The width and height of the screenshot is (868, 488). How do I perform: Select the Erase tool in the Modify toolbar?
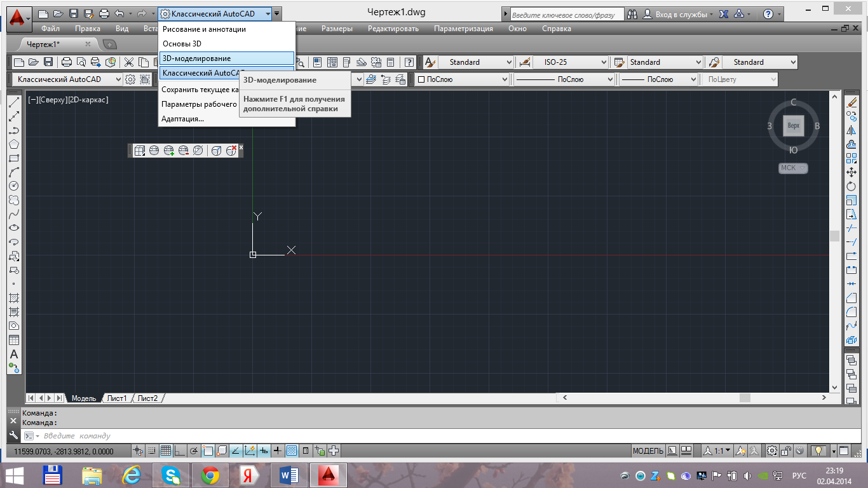coord(851,102)
